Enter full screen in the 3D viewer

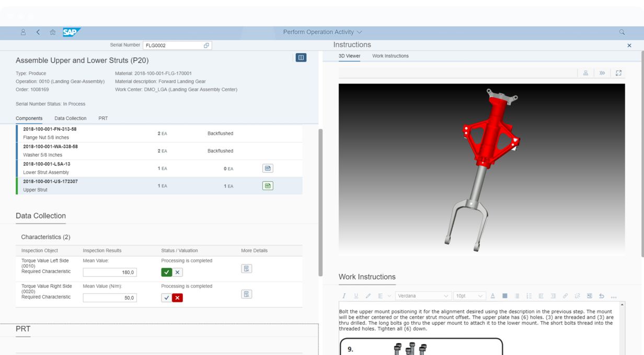[x=618, y=73]
